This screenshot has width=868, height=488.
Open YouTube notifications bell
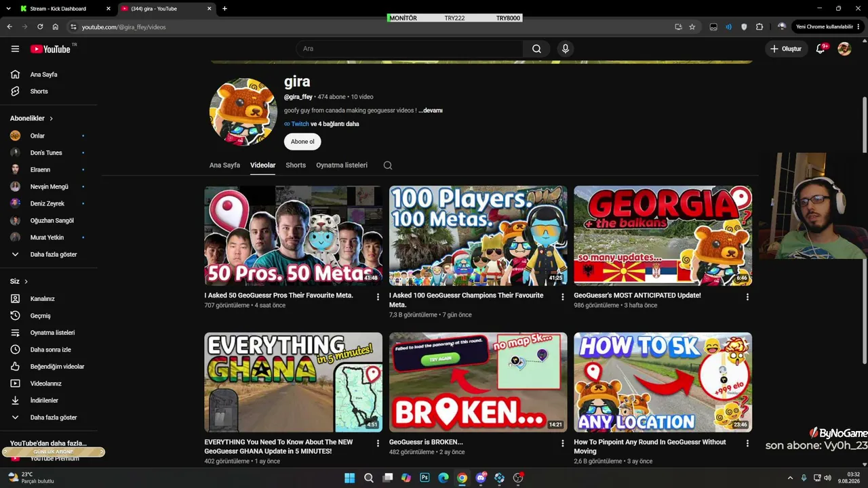[x=821, y=49]
